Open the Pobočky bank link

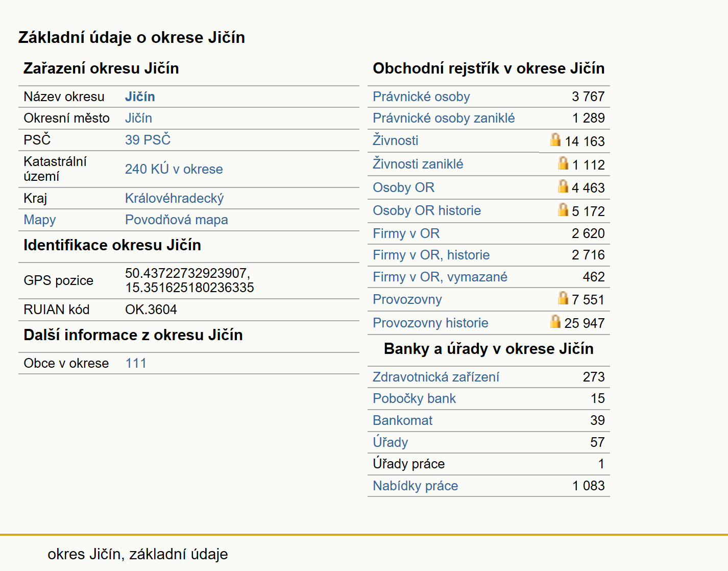coord(414,398)
